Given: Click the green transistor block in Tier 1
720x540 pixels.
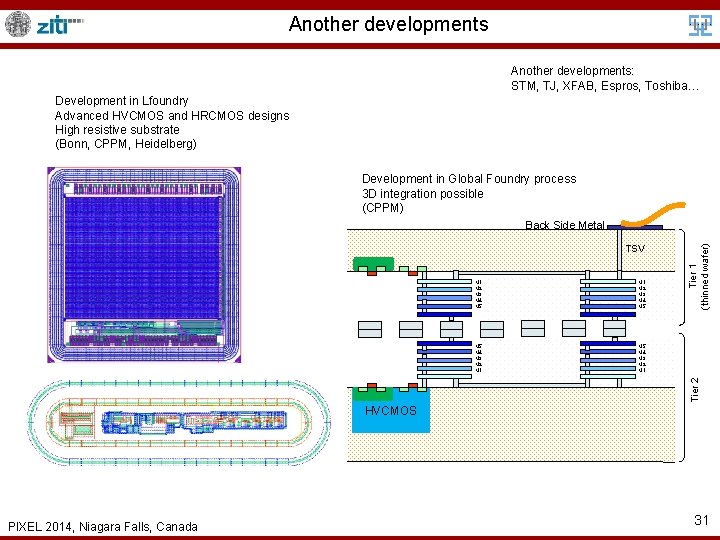Looking at the screenshot, I should [373, 264].
